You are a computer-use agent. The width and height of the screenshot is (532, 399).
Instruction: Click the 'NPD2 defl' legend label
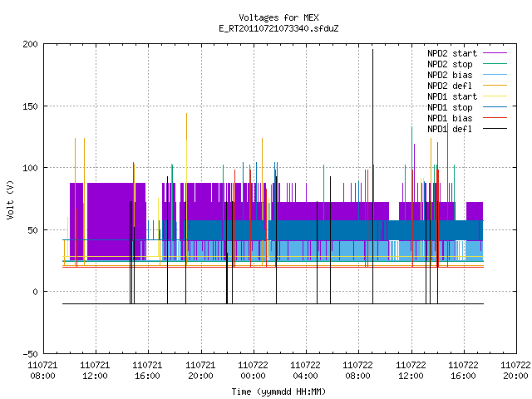click(450, 86)
